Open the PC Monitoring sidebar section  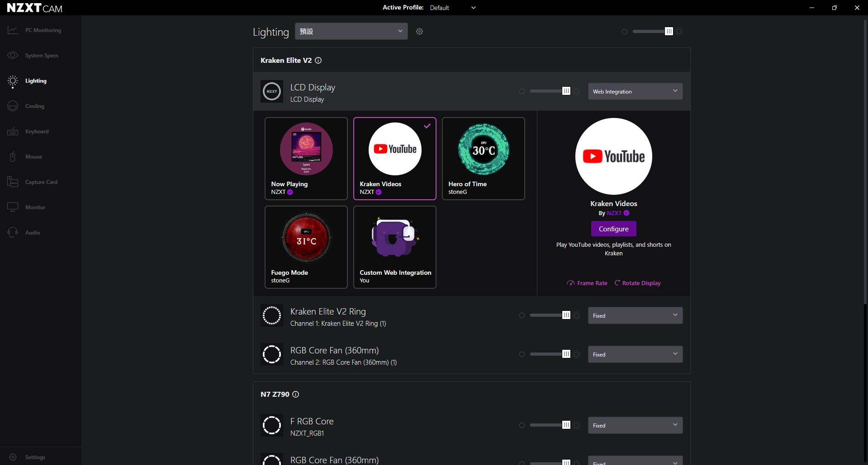pos(41,30)
